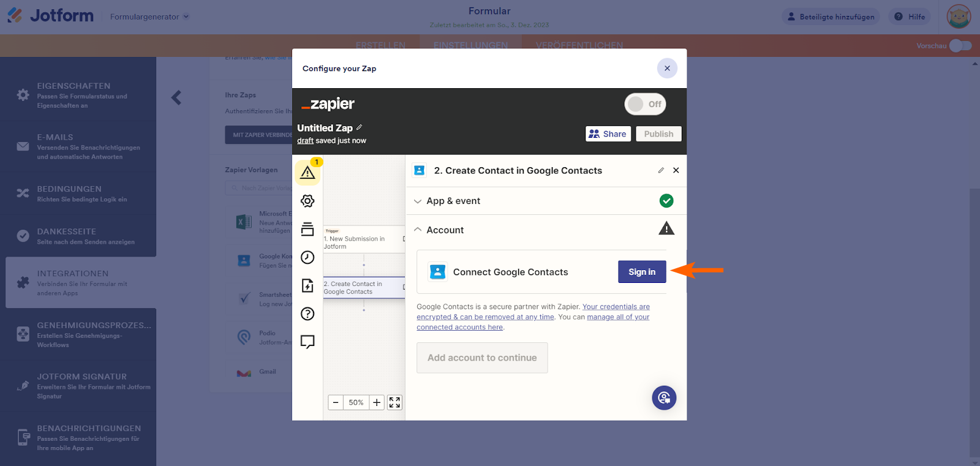Open the floating help chat bubble
The image size is (980, 466).
pyautogui.click(x=664, y=398)
